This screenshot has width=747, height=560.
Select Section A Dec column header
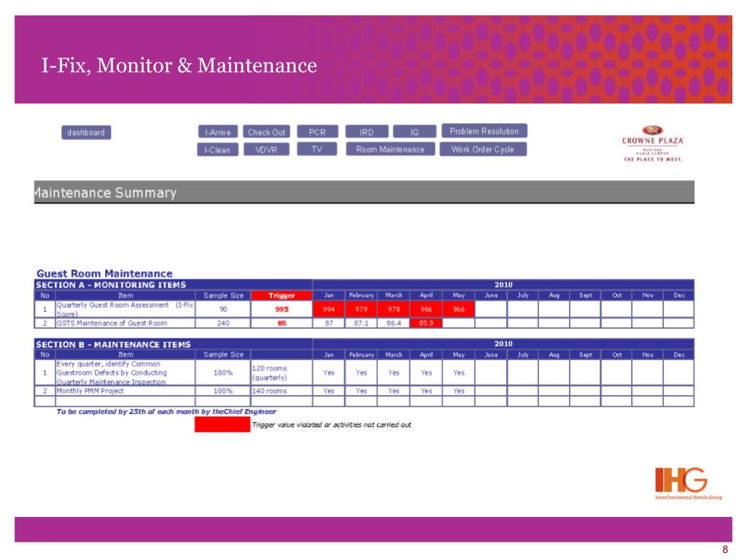pyautogui.click(x=679, y=295)
